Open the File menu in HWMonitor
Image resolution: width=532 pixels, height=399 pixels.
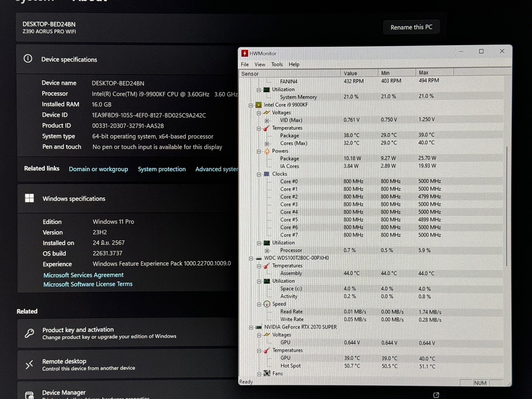tap(245, 64)
